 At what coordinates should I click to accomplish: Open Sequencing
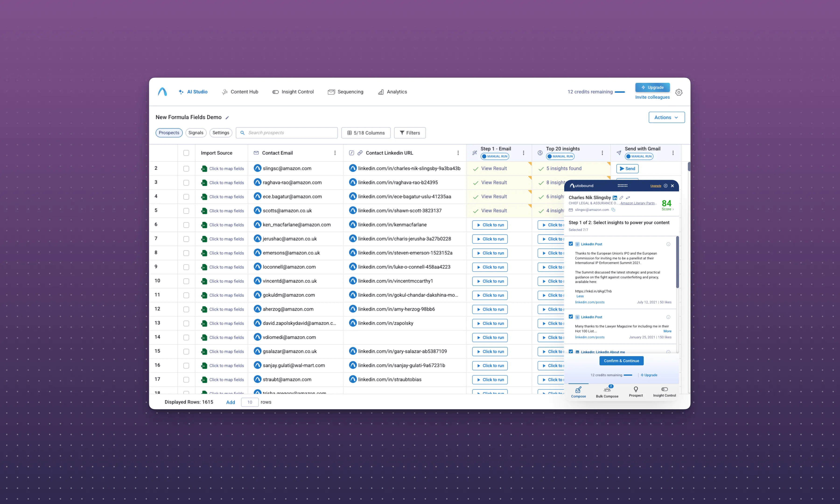pyautogui.click(x=345, y=92)
